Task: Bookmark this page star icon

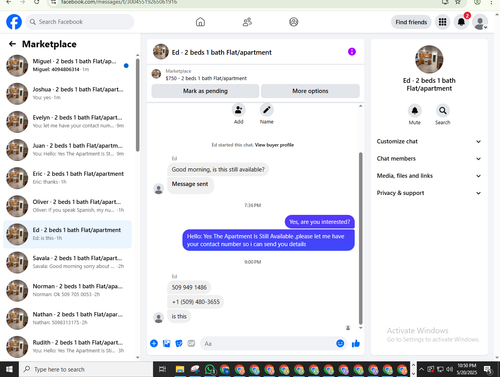Action: tap(458, 2)
